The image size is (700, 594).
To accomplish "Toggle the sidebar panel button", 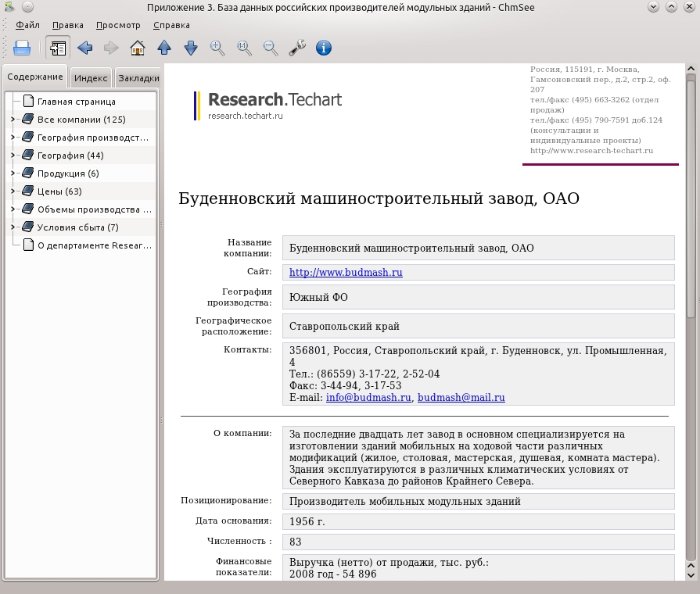I will (58, 48).
